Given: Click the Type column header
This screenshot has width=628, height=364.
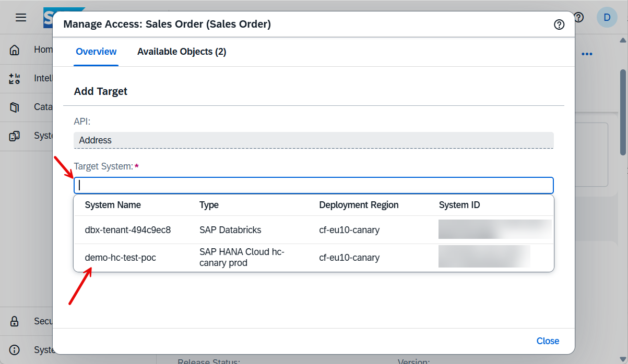Looking at the screenshot, I should click(209, 205).
